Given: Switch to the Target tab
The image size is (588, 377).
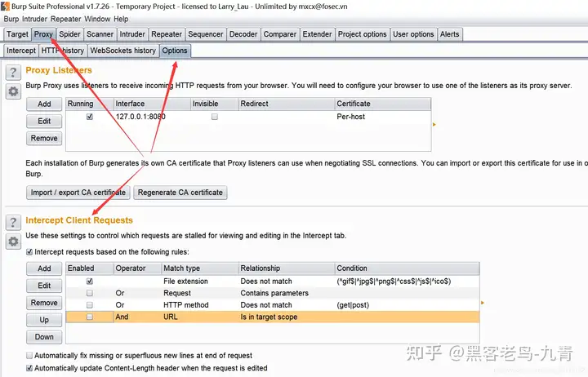Looking at the screenshot, I should [x=17, y=34].
